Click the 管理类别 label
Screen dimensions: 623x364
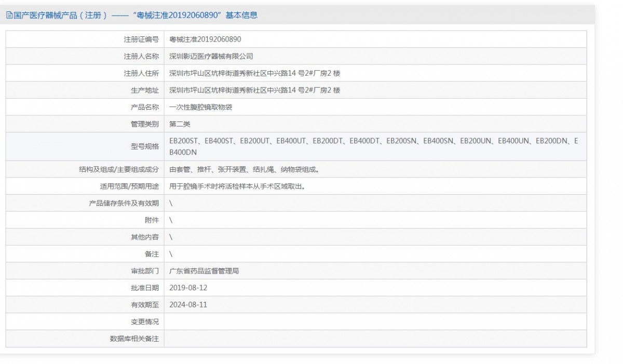click(145, 124)
